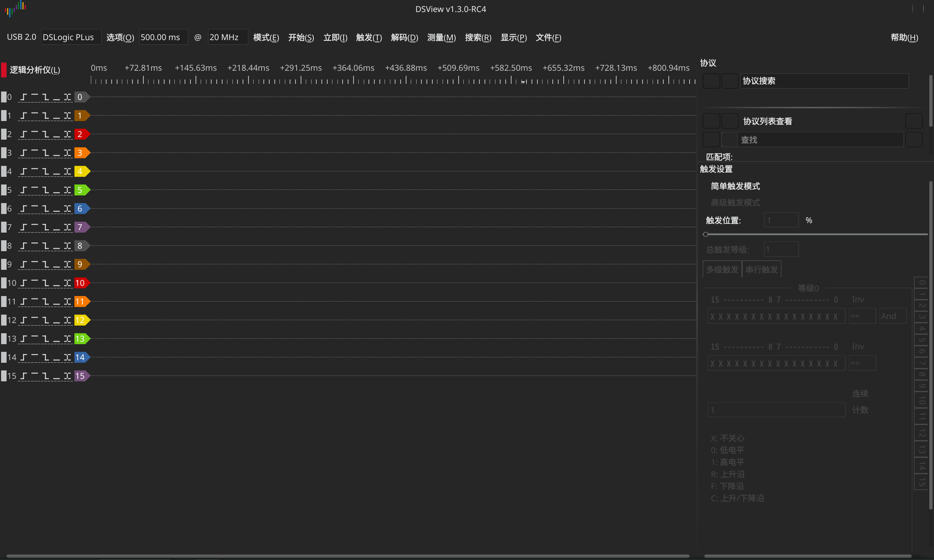Open the 解码(D) decode menu
This screenshot has width=934, height=560.
tap(404, 37)
